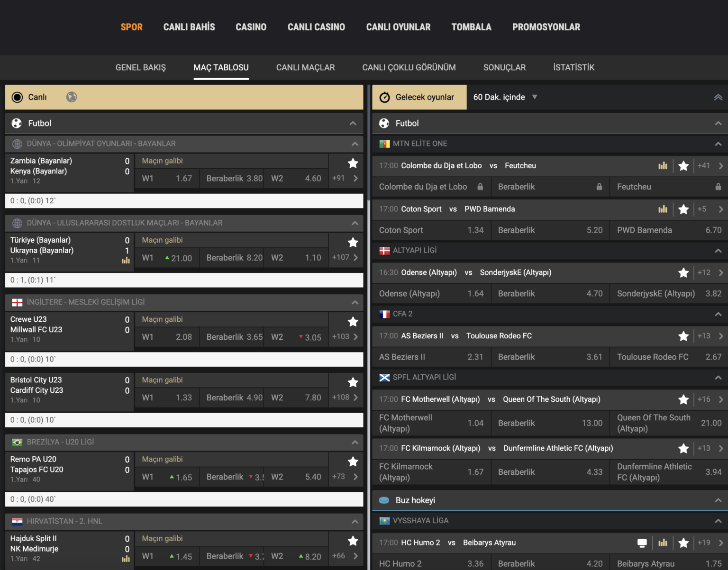The width and height of the screenshot is (728, 570).
Task: Star the Coton Sport vs PWD Bamenda match
Action: pos(683,209)
